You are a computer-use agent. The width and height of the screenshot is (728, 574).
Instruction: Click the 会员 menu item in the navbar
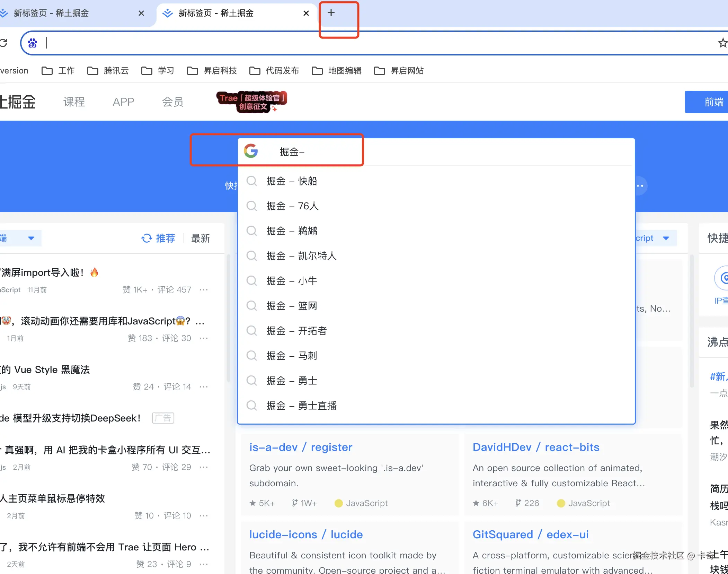point(172,102)
